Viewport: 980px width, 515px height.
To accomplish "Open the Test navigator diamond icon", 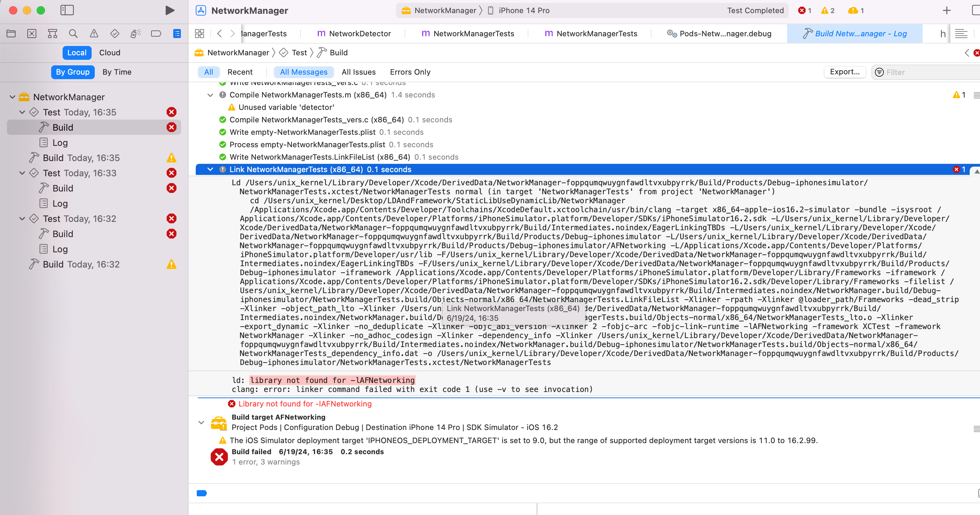I will tap(114, 34).
